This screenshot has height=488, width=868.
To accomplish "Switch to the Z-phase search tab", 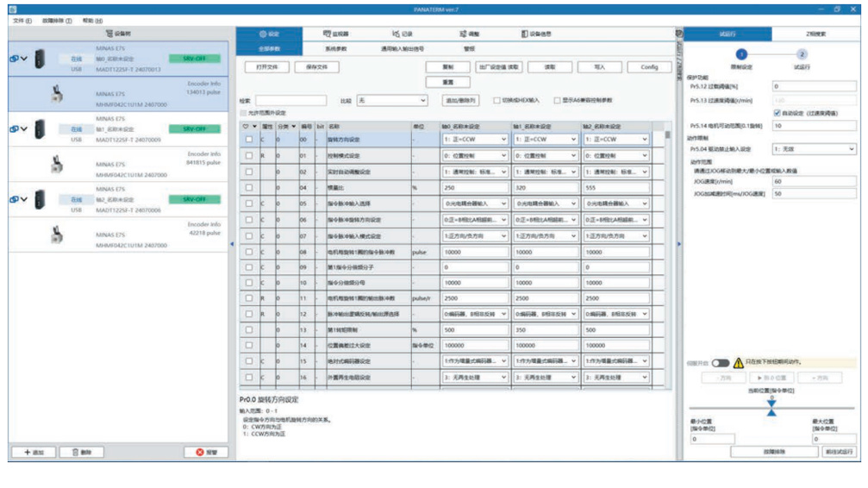I will (815, 34).
